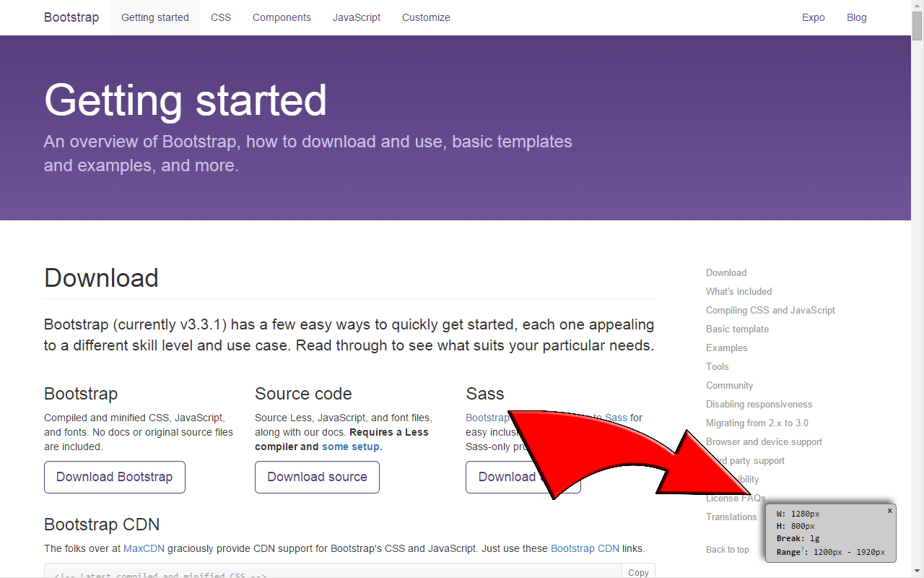924x578 pixels.
Task: Click the scrollbar down arrow
Action: pyautogui.click(x=918, y=572)
